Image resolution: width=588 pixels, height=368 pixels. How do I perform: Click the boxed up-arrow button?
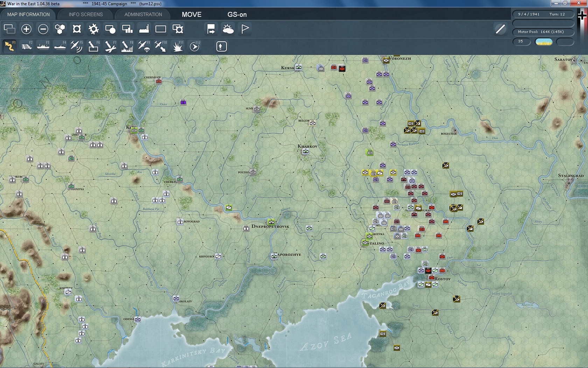(x=221, y=46)
